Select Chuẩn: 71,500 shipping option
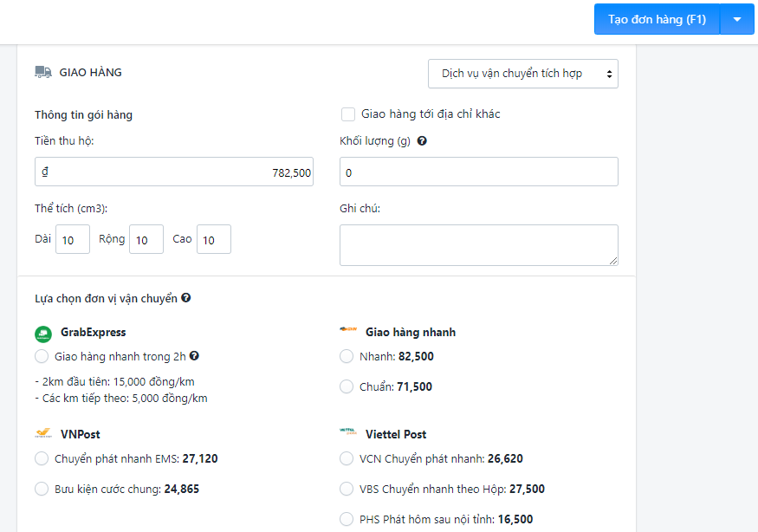 pos(347,386)
